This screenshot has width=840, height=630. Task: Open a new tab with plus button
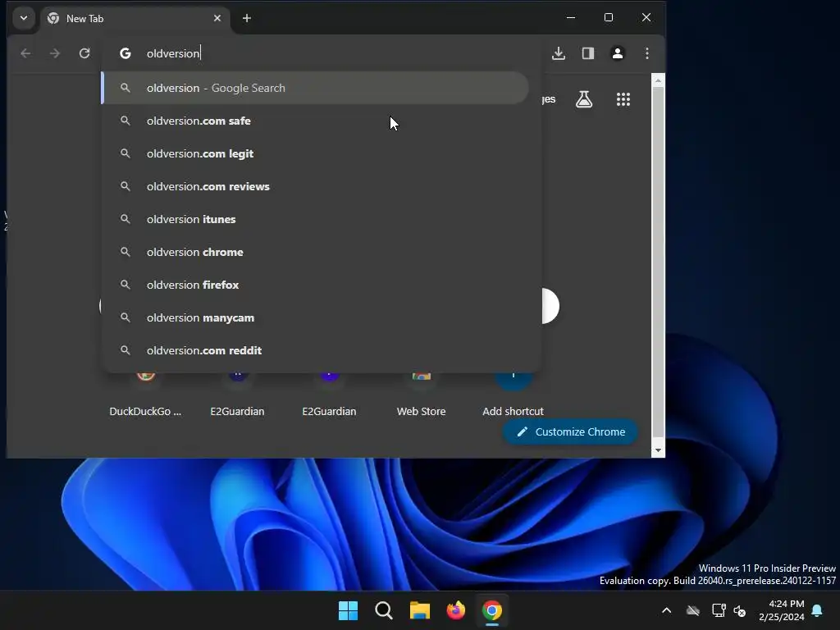(x=246, y=18)
